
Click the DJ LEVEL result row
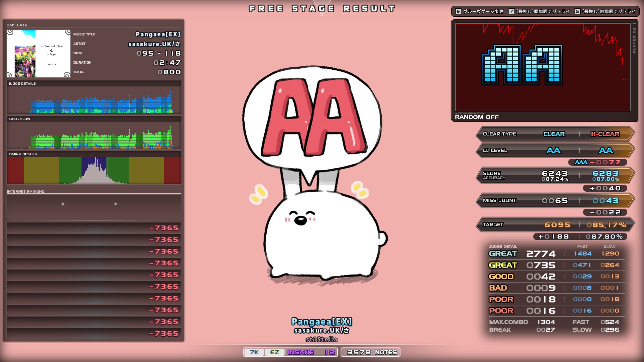[555, 150]
